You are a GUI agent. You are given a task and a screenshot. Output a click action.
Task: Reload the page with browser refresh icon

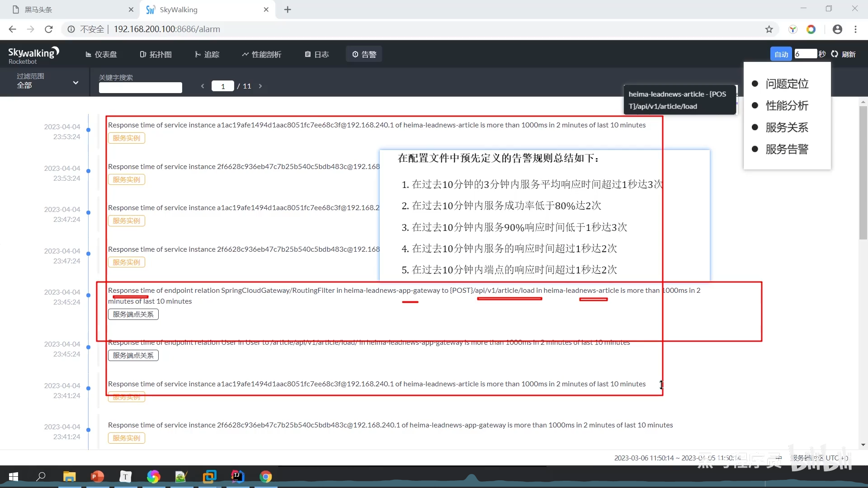49,29
